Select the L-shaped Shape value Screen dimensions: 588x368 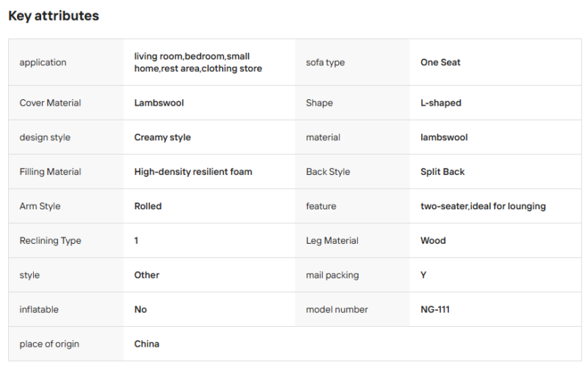point(440,103)
